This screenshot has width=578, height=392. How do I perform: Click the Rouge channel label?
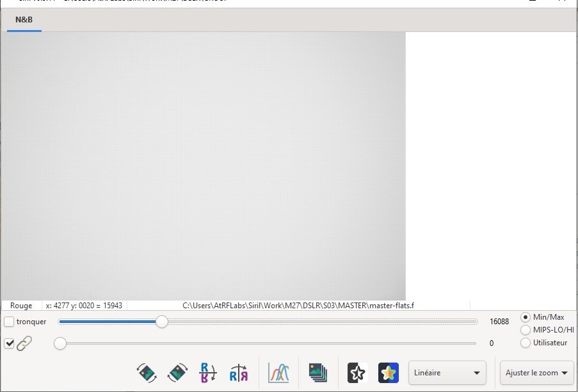(21, 306)
